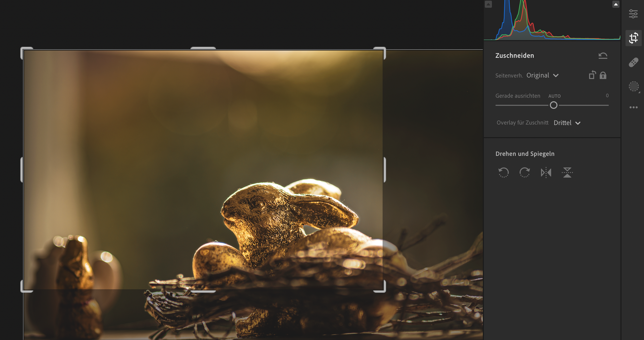Click the Drehen und Spiegeln heading

point(525,154)
